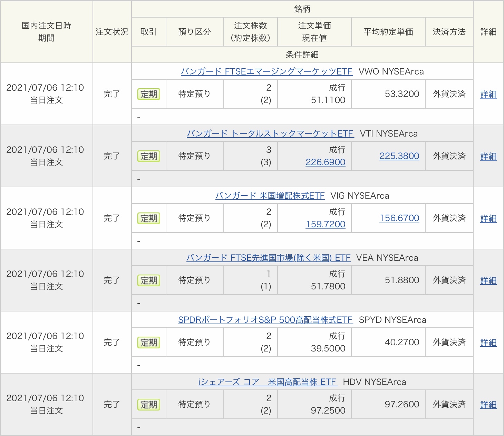Image resolution: width=504 pixels, height=436 pixels.
Task: Click the 条件詳細 header cell
Action: 302,54
